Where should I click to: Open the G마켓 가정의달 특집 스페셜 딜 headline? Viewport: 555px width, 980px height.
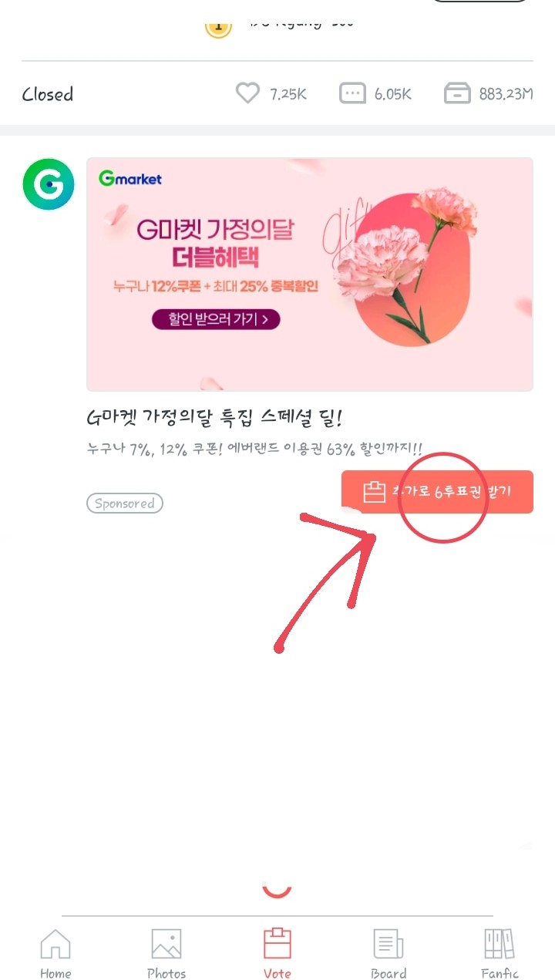pos(214,419)
